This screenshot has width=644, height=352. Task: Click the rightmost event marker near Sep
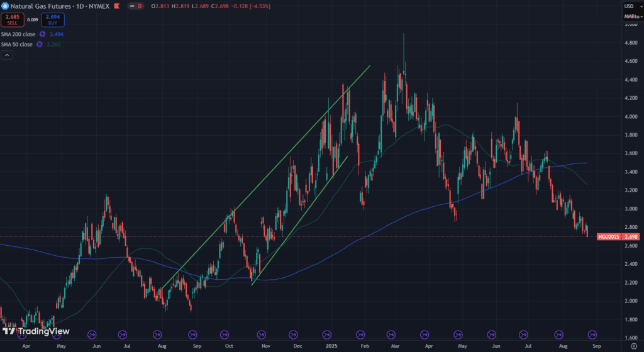(591, 335)
